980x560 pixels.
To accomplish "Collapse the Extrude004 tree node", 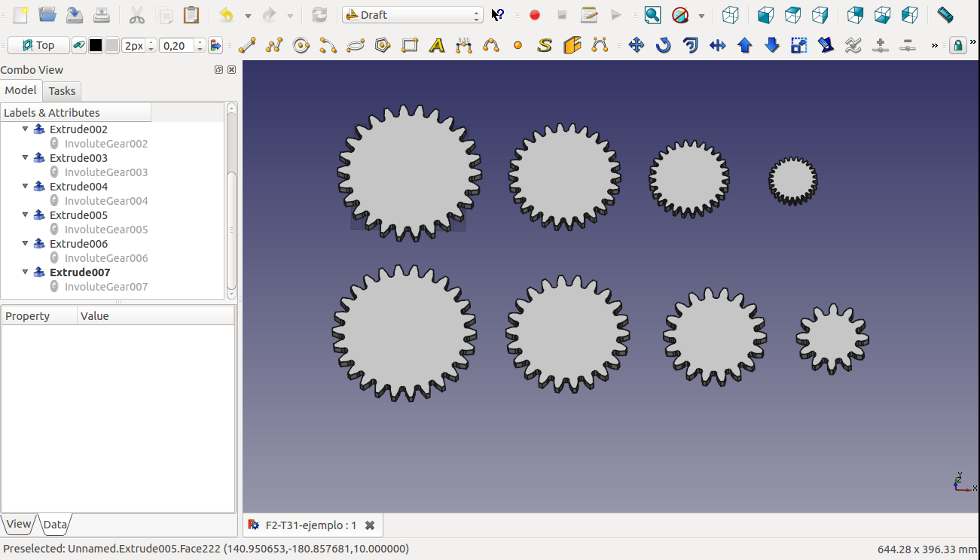I will point(25,187).
